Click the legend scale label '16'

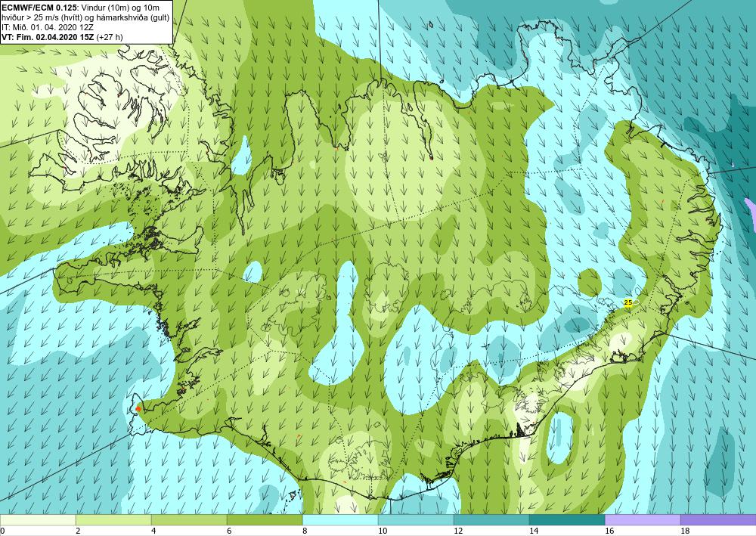pyautogui.click(x=609, y=531)
